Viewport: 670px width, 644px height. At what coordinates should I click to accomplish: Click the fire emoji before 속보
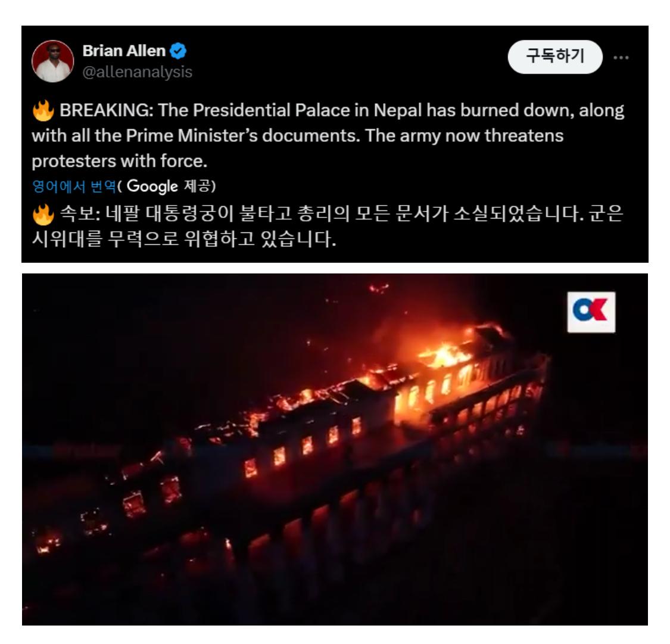43,214
